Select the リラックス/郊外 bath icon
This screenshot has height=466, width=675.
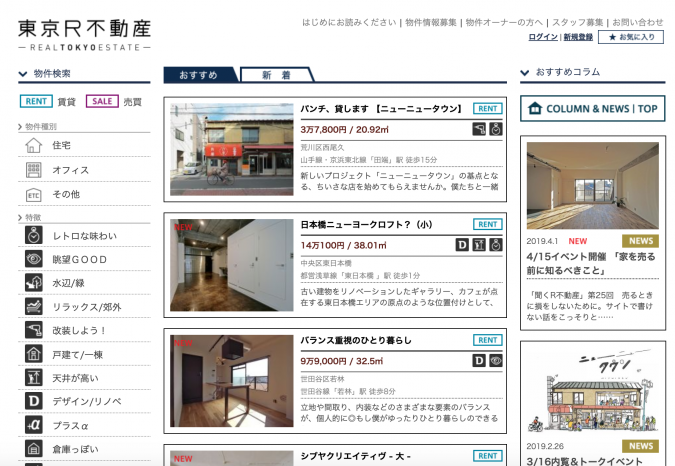34,306
